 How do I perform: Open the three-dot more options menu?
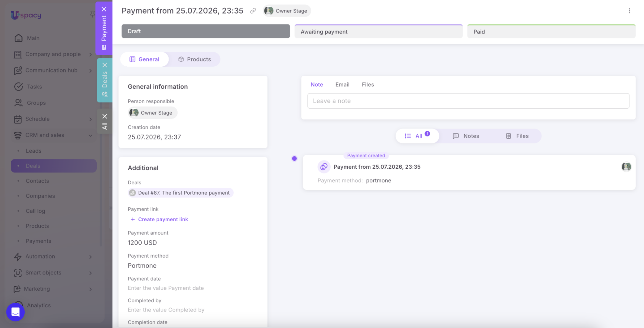629,11
